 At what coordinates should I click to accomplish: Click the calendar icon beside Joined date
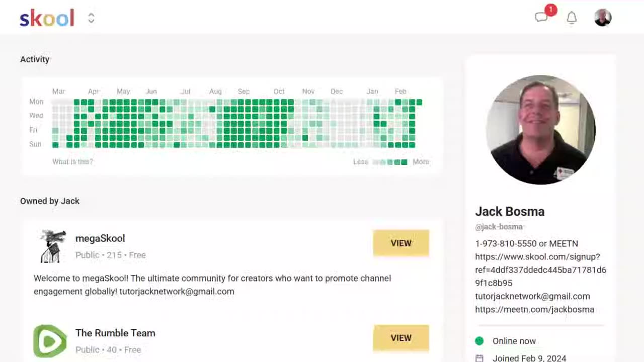click(479, 358)
